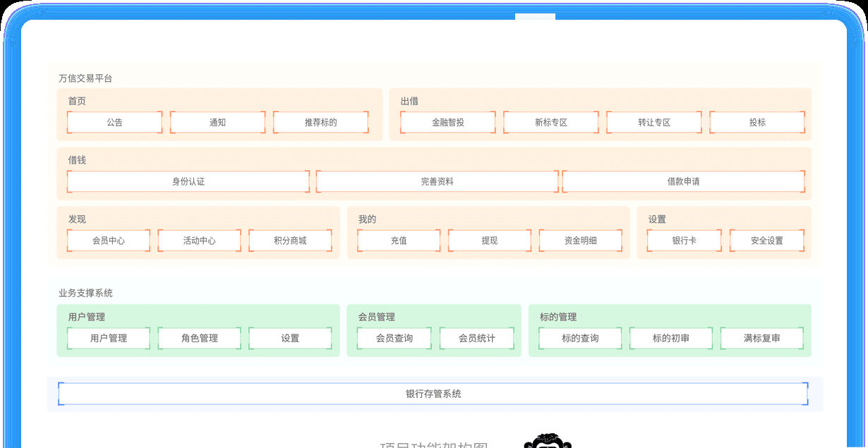This screenshot has width=868, height=448.
Task: Click 会员中心 under 发现
Action: [x=108, y=240]
